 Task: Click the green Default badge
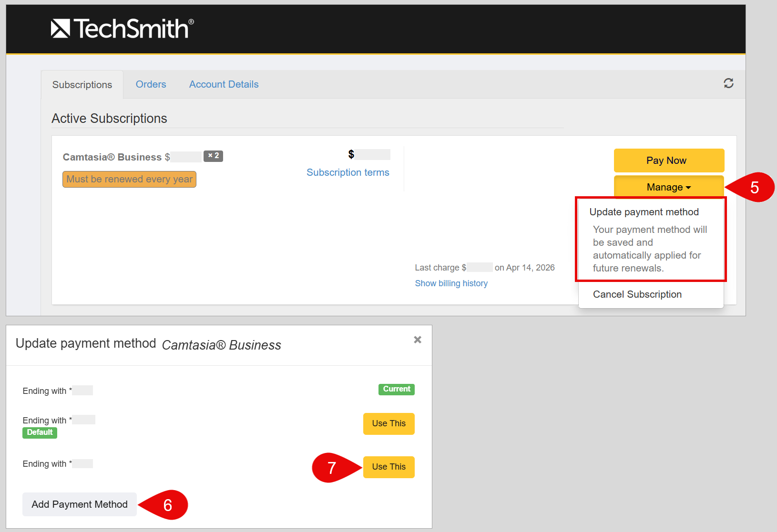click(x=40, y=432)
